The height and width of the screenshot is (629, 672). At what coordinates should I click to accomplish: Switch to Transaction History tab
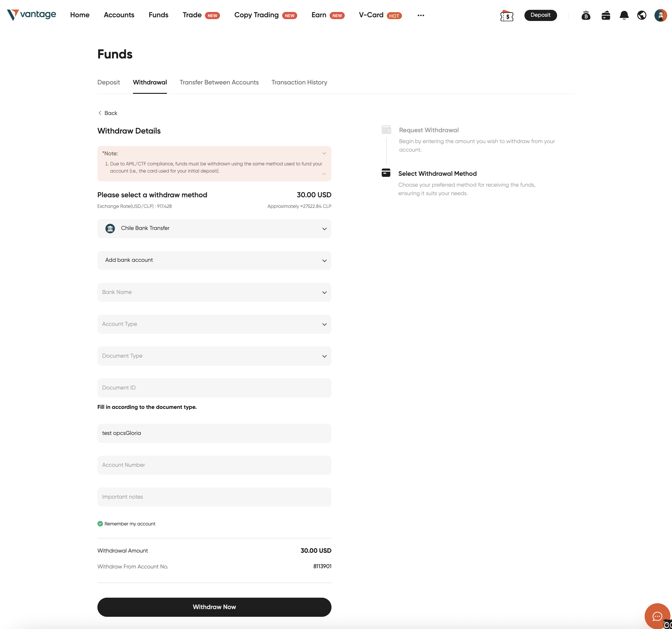coord(299,82)
